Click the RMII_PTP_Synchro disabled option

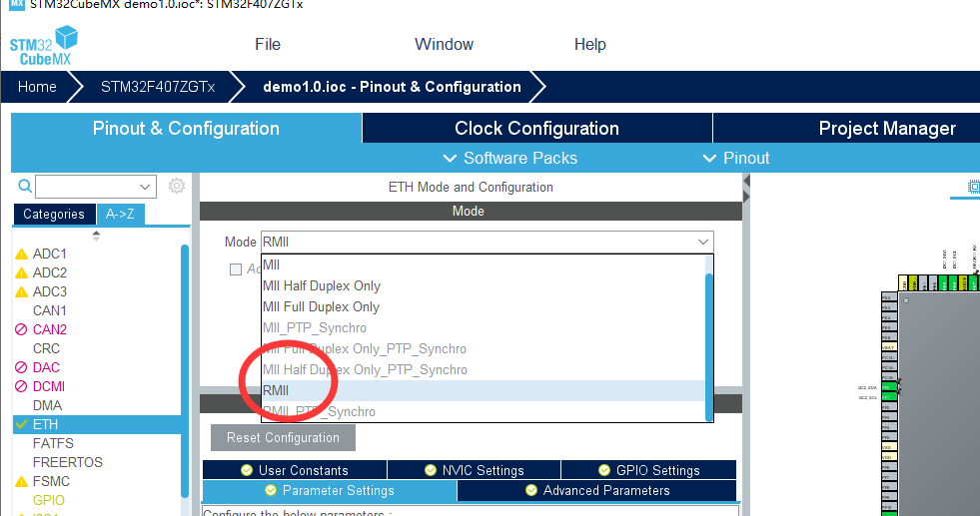(483, 411)
